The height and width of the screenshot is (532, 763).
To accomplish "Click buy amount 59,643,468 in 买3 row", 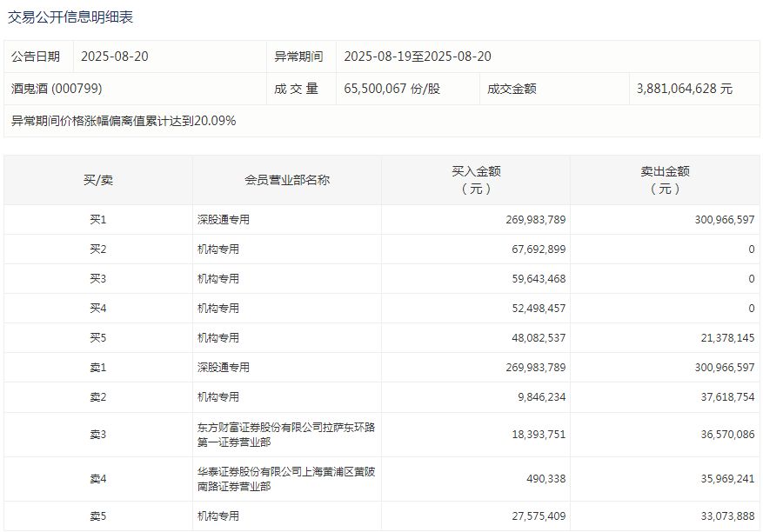I will tap(539, 279).
